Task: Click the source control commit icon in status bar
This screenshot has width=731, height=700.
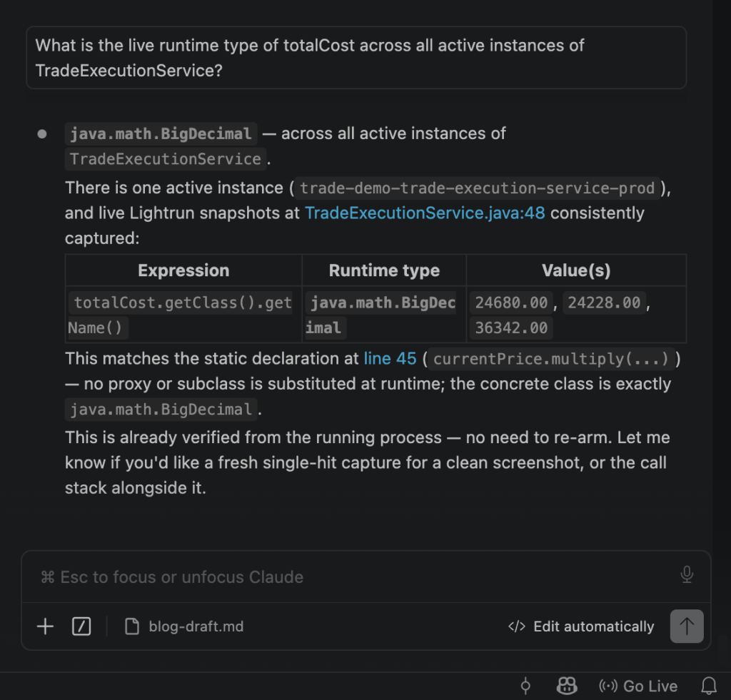Action: click(525, 686)
